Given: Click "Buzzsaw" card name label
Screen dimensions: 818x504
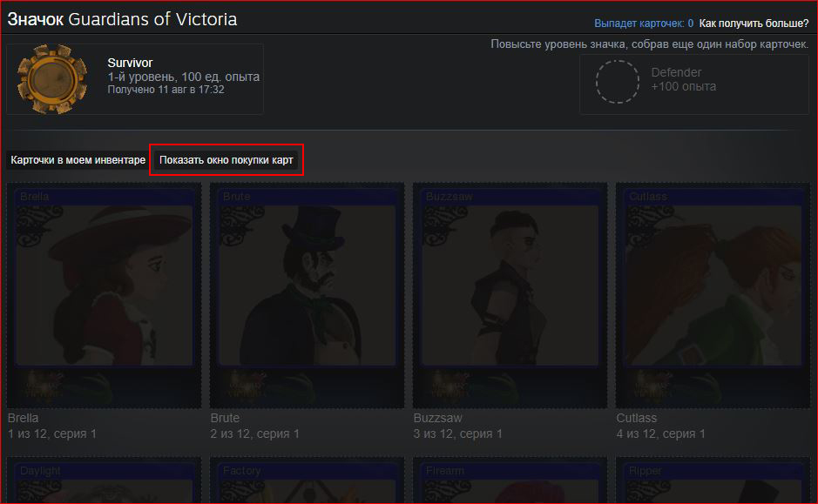Looking at the screenshot, I should (x=437, y=418).
